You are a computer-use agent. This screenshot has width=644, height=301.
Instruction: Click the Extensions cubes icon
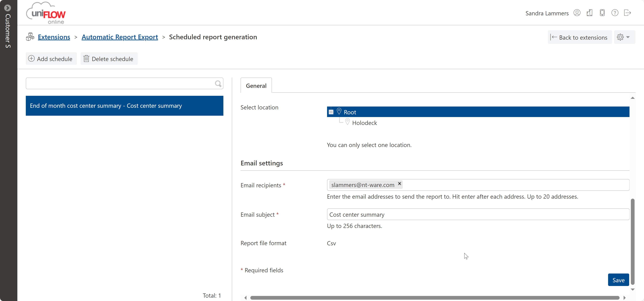tap(30, 37)
